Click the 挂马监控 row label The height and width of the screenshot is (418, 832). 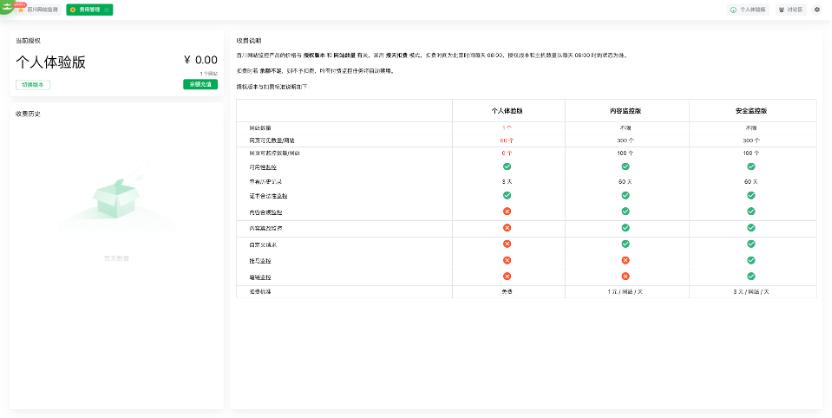[x=261, y=261]
